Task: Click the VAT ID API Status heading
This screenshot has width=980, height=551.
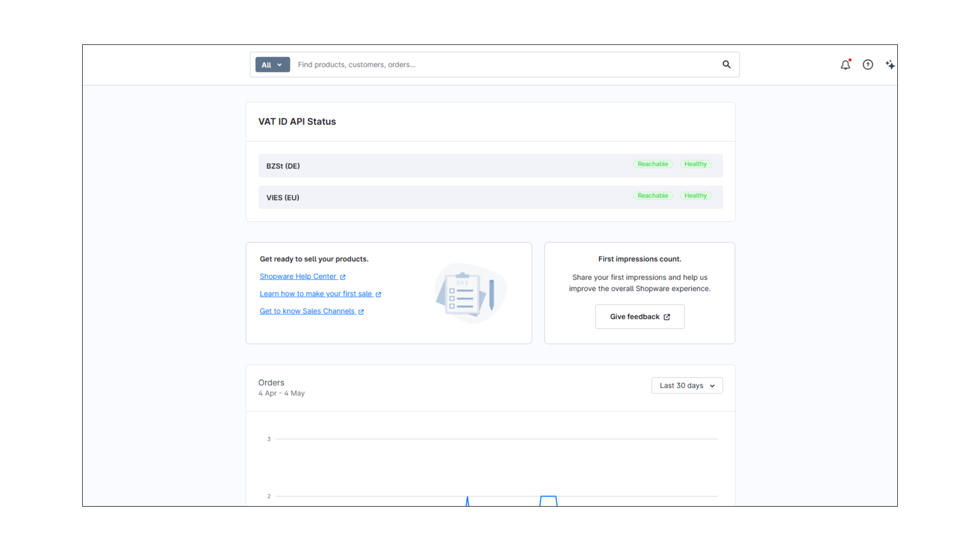Action: tap(297, 122)
